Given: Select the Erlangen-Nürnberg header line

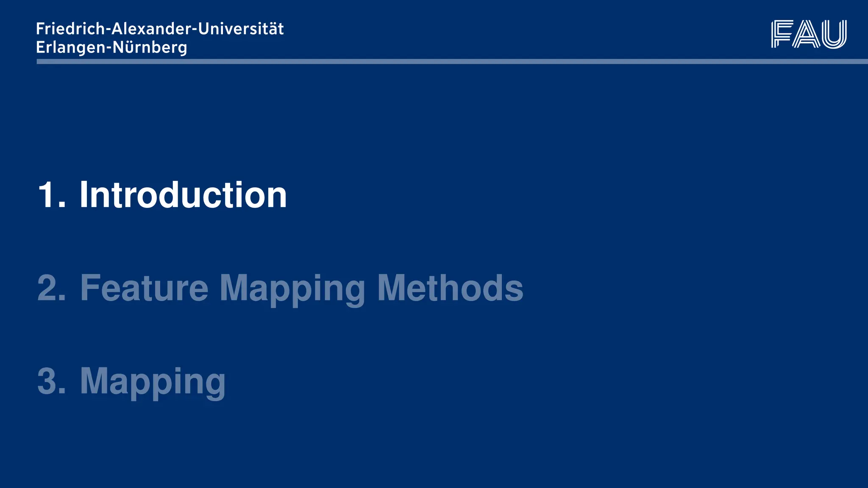Looking at the screenshot, I should pos(111,47).
